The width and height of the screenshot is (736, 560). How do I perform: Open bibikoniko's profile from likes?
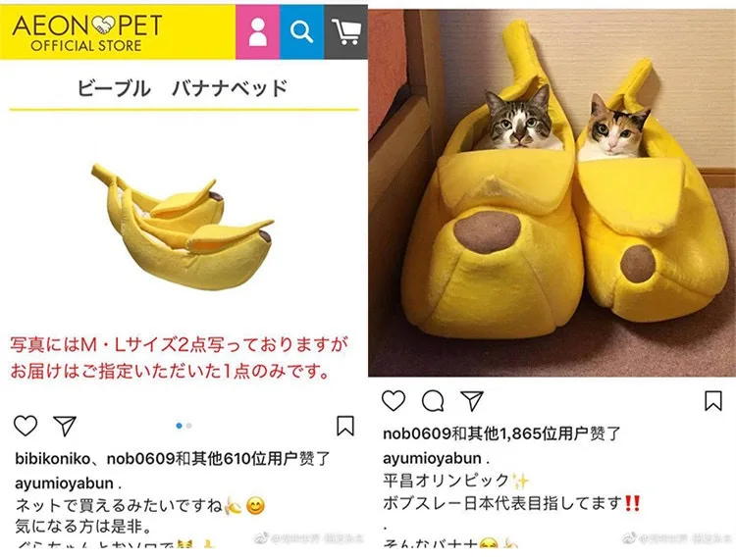coord(52,458)
